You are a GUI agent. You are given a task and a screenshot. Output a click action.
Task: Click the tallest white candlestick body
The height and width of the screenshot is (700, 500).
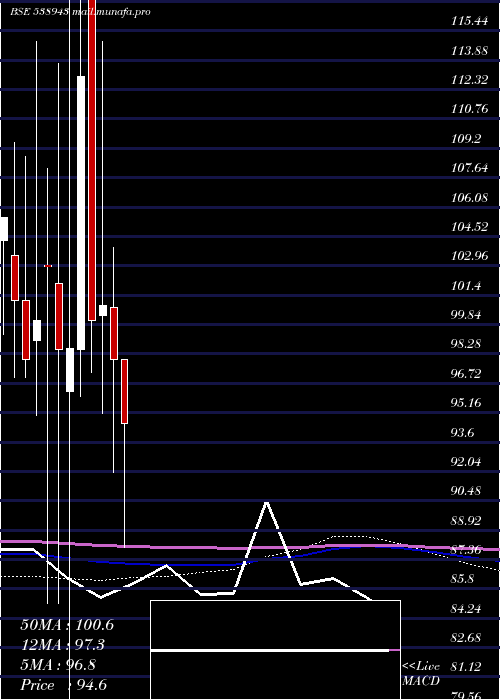coord(81,213)
